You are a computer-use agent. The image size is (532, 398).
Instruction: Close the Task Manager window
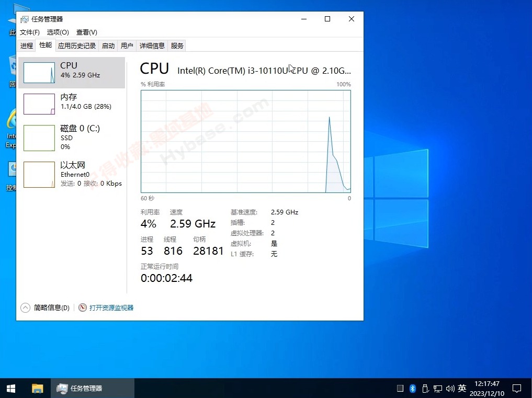point(352,19)
